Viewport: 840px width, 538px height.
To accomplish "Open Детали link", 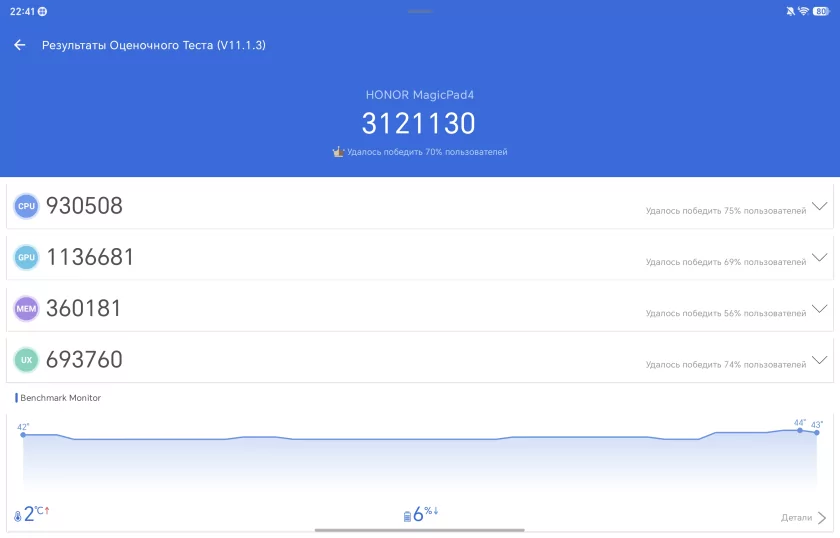I will [x=797, y=518].
